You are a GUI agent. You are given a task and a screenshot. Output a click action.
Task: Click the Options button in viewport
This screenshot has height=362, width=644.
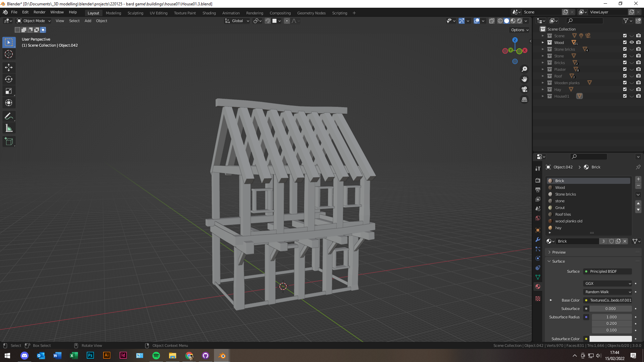tap(519, 30)
